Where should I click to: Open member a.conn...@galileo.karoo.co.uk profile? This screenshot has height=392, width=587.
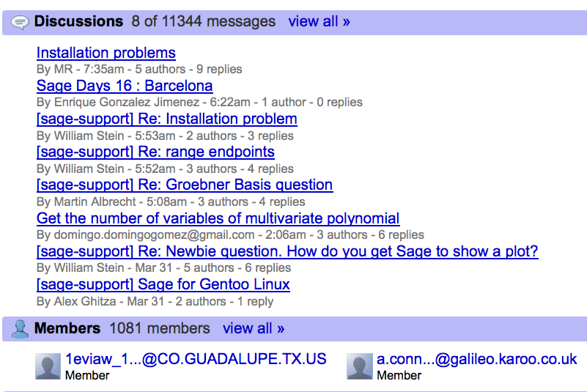(x=477, y=359)
